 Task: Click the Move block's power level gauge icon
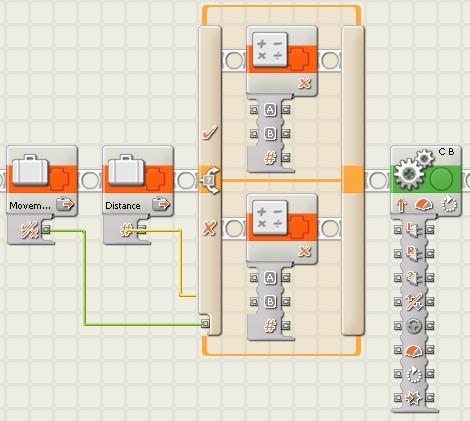click(423, 204)
